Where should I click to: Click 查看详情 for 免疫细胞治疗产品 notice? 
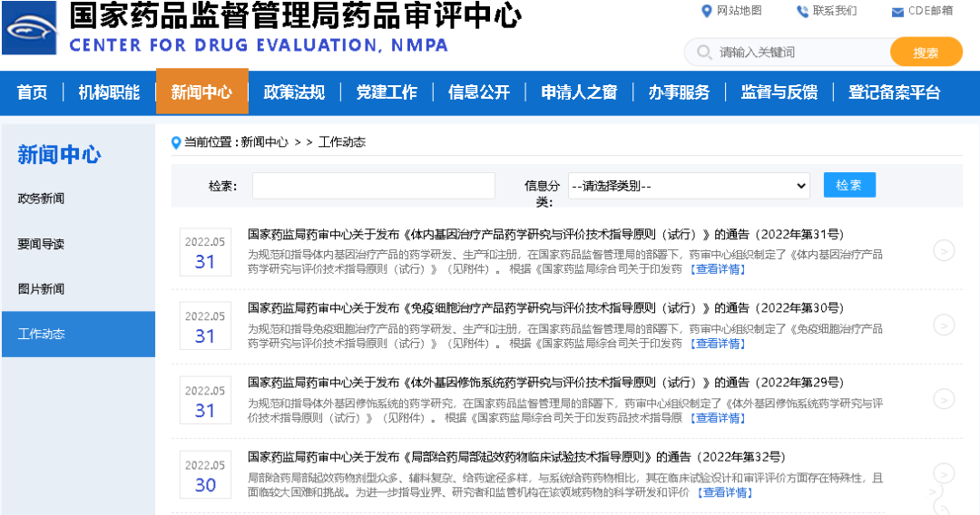718,344
